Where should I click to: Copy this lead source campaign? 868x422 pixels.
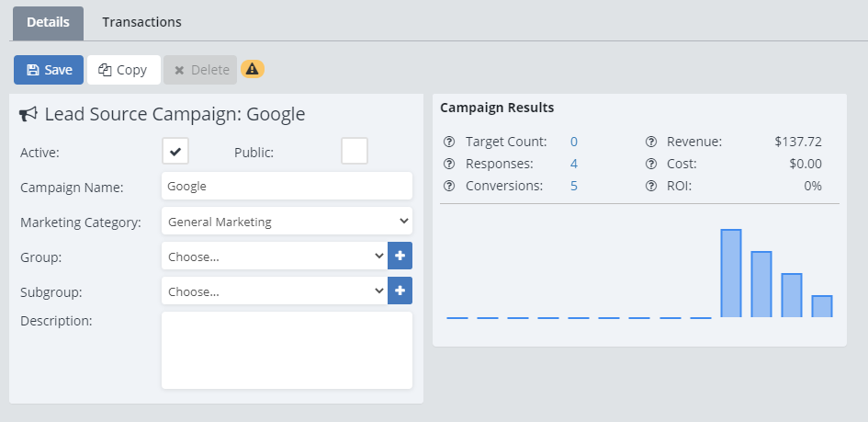tap(123, 70)
